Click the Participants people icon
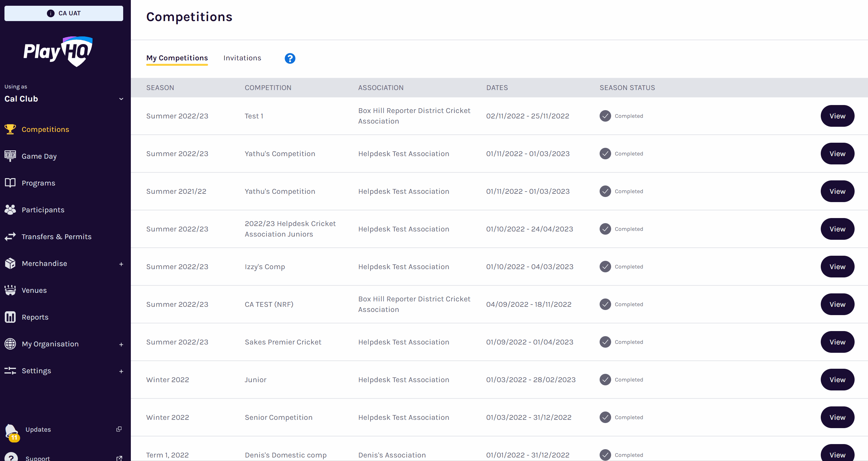This screenshot has height=461, width=868. (10, 210)
